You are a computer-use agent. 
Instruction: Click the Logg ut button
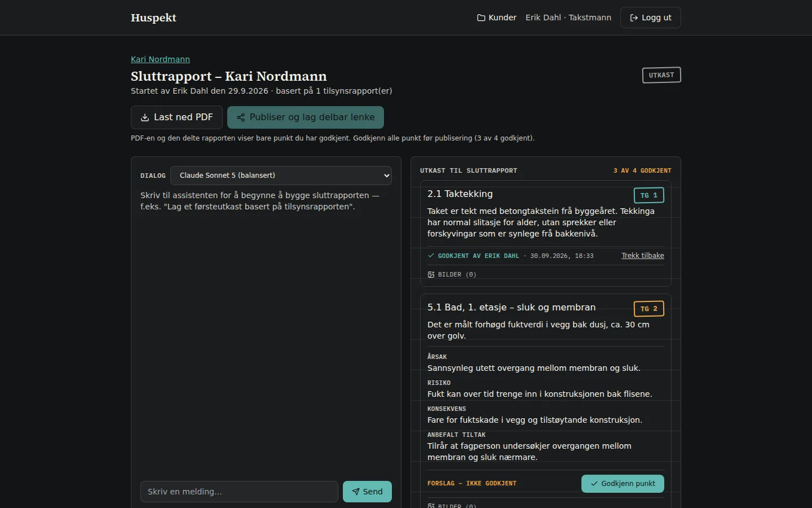click(x=651, y=17)
